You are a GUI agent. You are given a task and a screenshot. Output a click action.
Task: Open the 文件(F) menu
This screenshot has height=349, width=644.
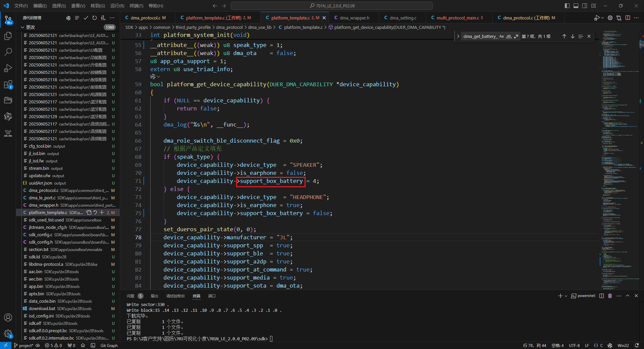(x=21, y=6)
